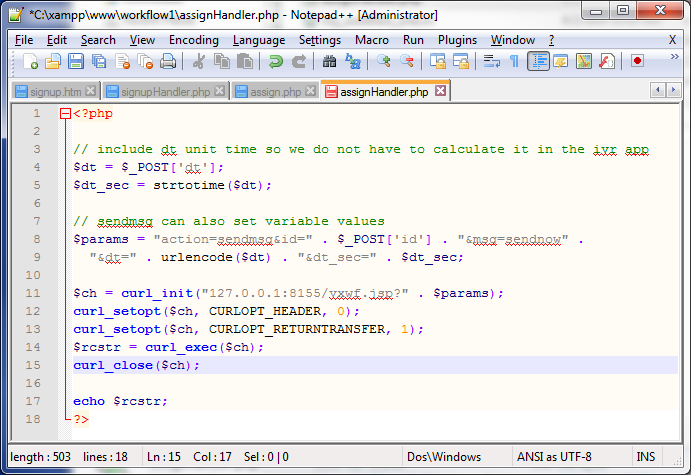Start macro recording with red dot icon
This screenshot has width=691, height=475.
click(637, 61)
